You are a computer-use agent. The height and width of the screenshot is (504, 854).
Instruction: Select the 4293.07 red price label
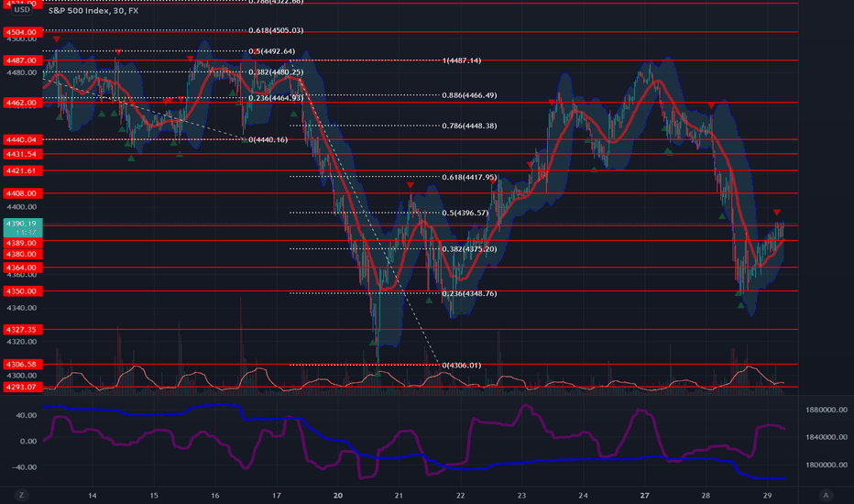[x=22, y=387]
